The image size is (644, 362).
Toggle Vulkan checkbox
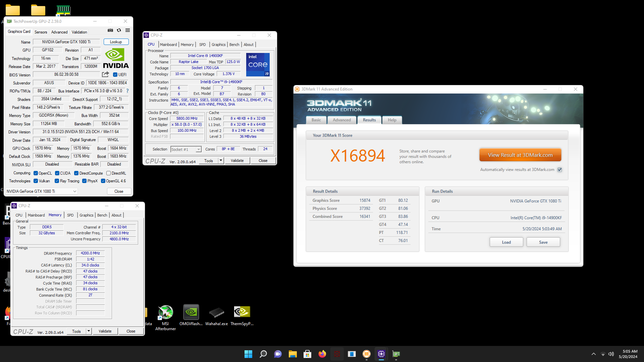click(x=36, y=181)
